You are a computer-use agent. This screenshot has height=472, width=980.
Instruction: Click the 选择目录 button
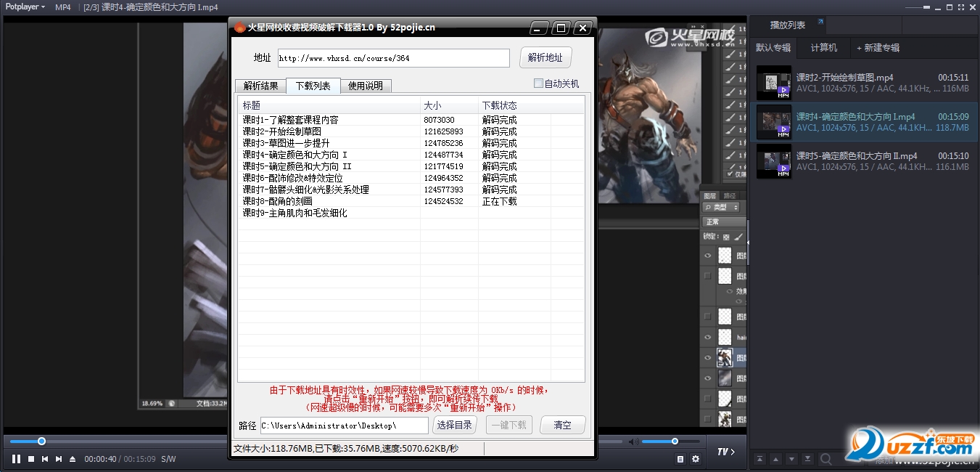[x=454, y=425]
